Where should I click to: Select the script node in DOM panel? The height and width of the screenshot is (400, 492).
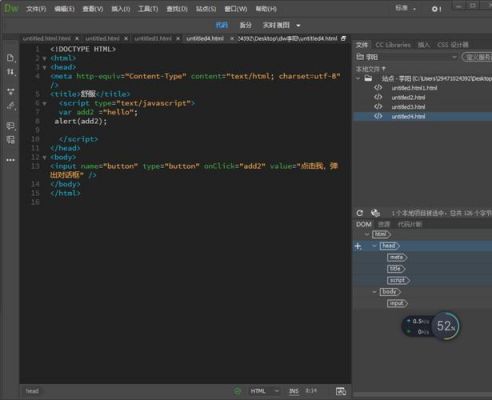tap(398, 280)
